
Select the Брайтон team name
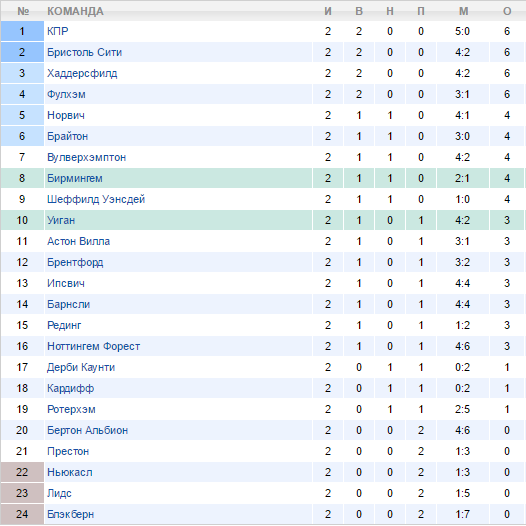point(67,136)
